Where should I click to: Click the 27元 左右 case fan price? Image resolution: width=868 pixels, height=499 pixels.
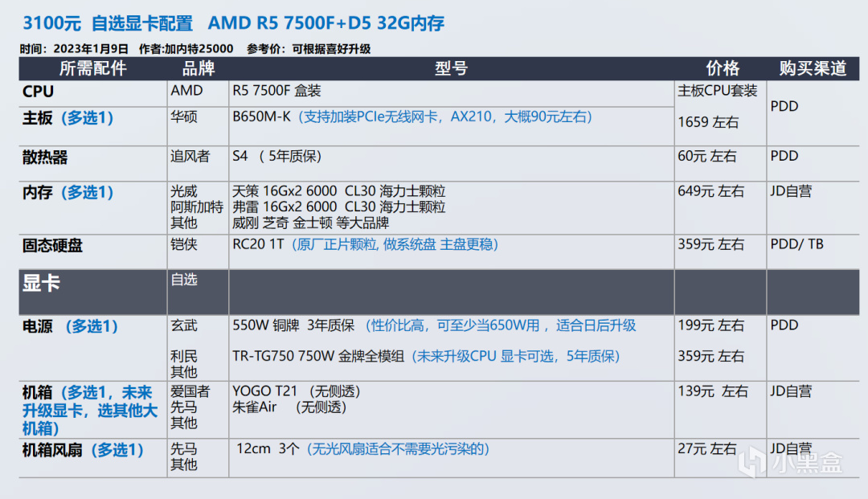(706, 448)
